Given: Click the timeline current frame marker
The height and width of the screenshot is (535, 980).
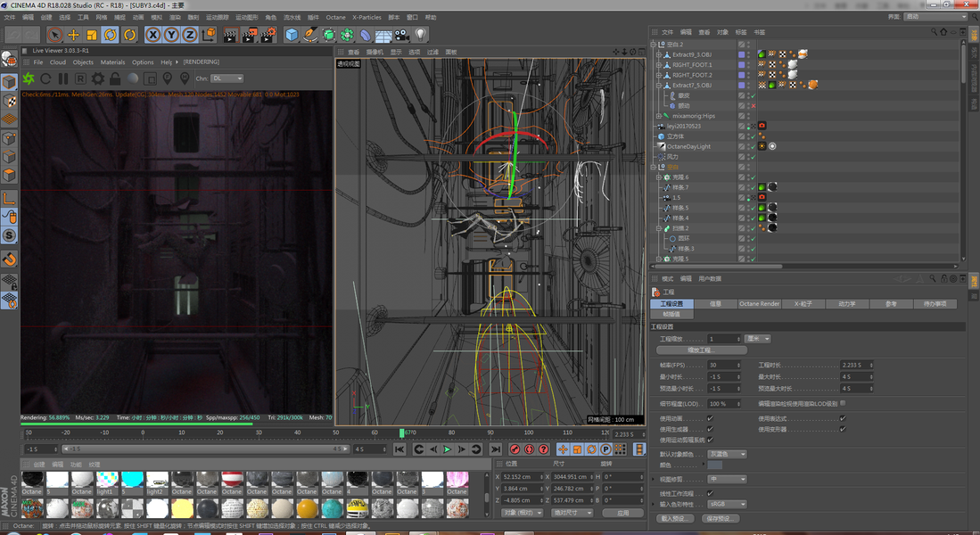Looking at the screenshot, I should click(402, 432).
